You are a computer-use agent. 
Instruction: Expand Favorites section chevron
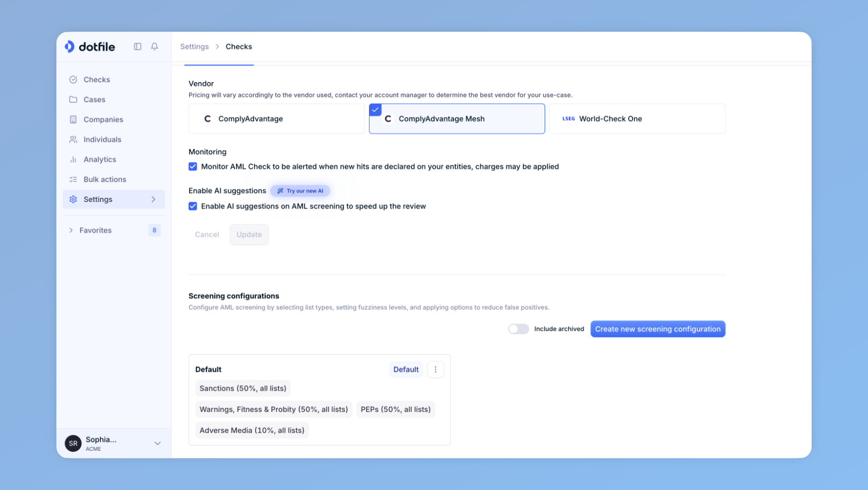[71, 230]
